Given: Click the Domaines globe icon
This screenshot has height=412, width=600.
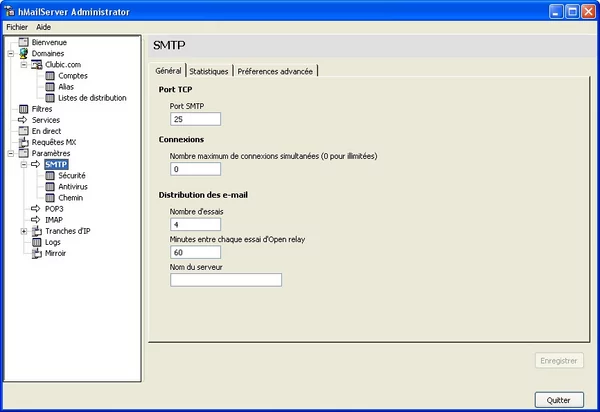Looking at the screenshot, I should 23,53.
